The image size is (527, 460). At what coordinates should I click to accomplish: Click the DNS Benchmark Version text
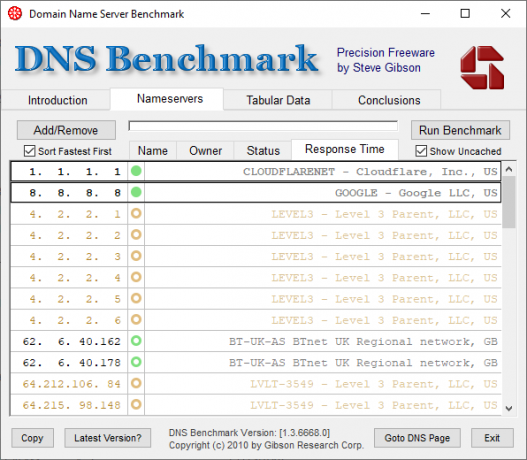pyautogui.click(x=249, y=432)
